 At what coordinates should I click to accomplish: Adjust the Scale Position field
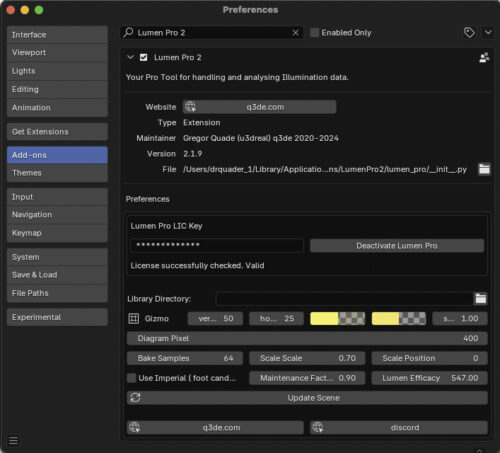point(429,358)
